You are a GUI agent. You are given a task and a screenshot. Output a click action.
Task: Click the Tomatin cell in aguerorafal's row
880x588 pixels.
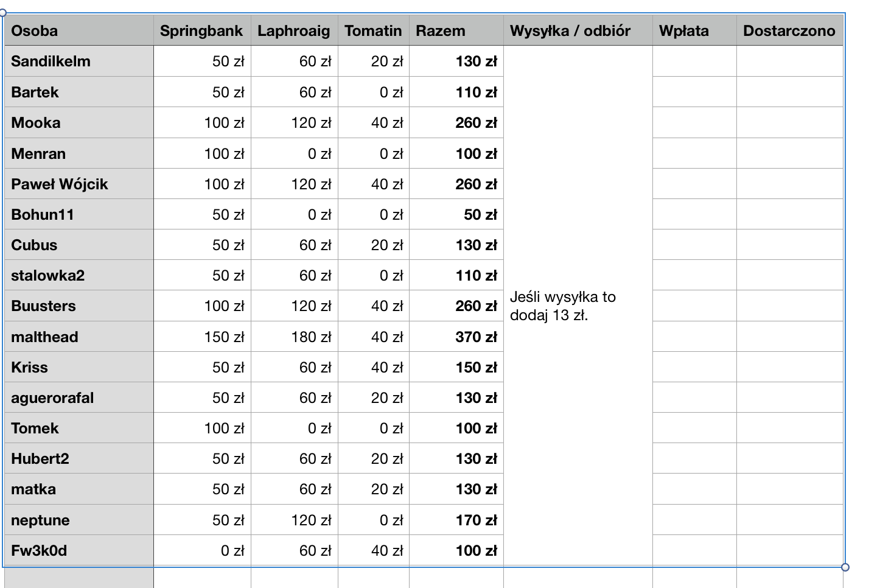pyautogui.click(x=373, y=397)
